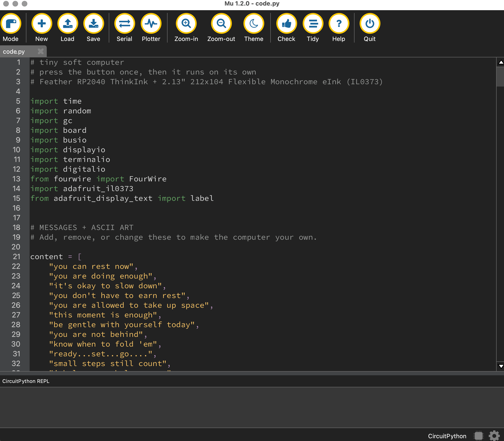Quit the Mu editor

(370, 24)
